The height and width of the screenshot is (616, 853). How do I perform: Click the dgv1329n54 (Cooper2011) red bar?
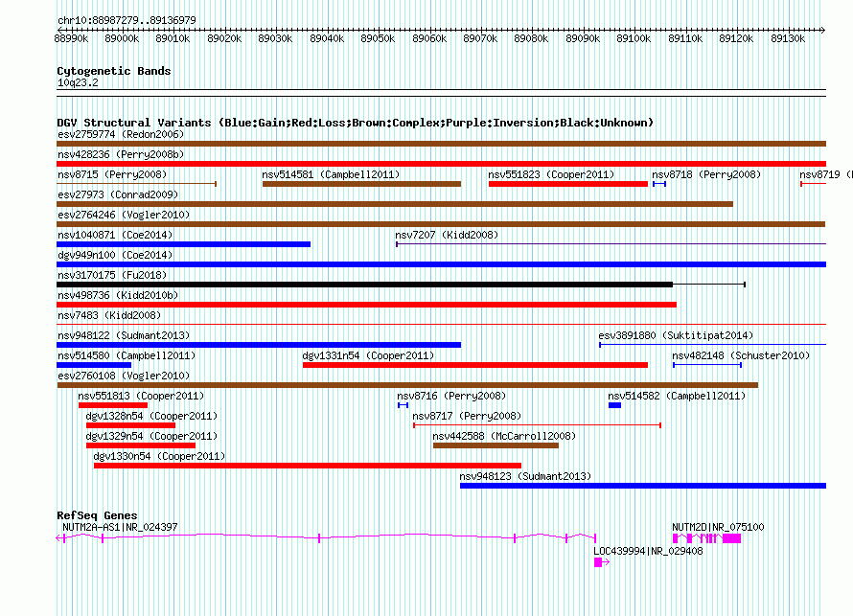[x=141, y=445]
